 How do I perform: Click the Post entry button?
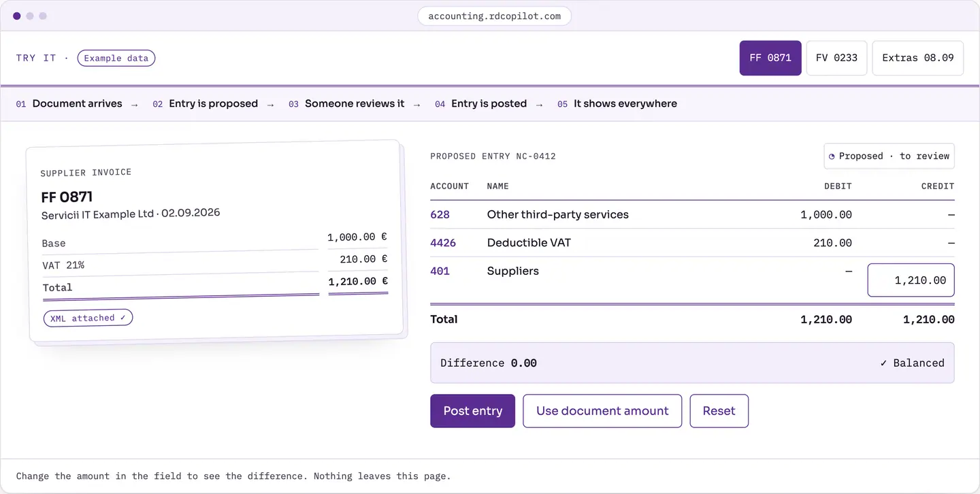click(x=472, y=411)
